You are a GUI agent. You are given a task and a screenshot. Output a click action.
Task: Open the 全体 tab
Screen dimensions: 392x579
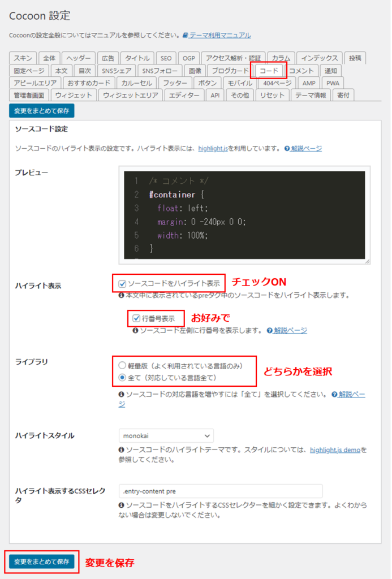[49, 58]
